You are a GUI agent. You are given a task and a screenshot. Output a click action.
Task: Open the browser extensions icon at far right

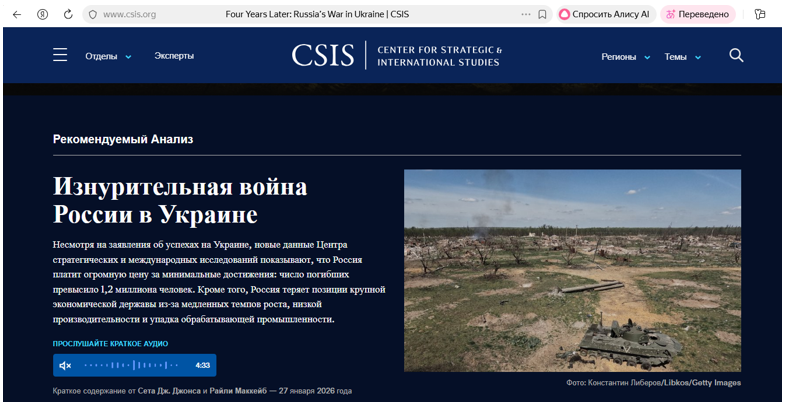coord(760,14)
